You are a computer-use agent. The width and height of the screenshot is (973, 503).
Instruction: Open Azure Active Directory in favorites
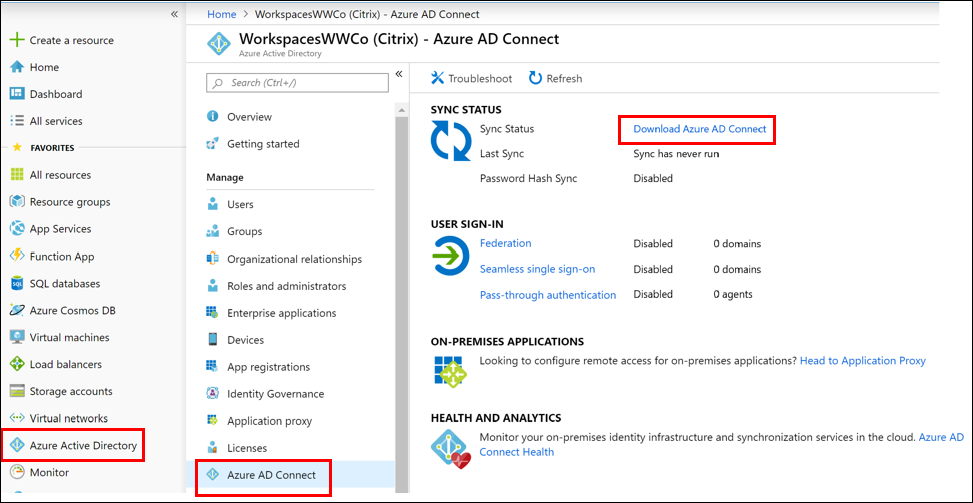pyautogui.click(x=83, y=445)
